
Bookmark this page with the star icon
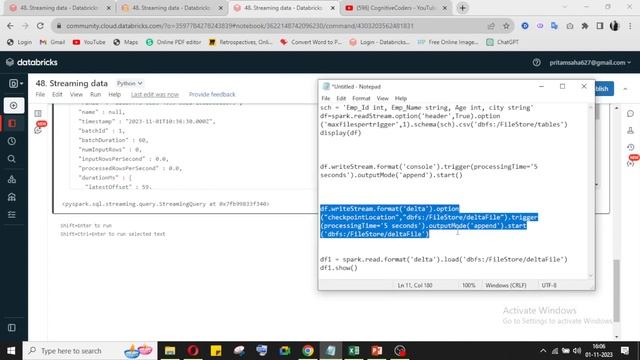(506, 26)
